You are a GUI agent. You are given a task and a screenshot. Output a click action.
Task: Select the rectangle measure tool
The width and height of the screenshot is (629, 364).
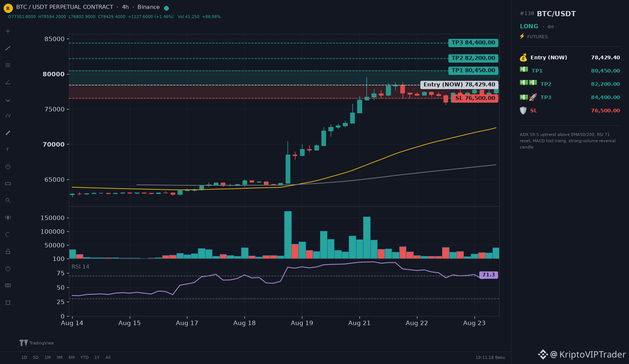(8, 183)
